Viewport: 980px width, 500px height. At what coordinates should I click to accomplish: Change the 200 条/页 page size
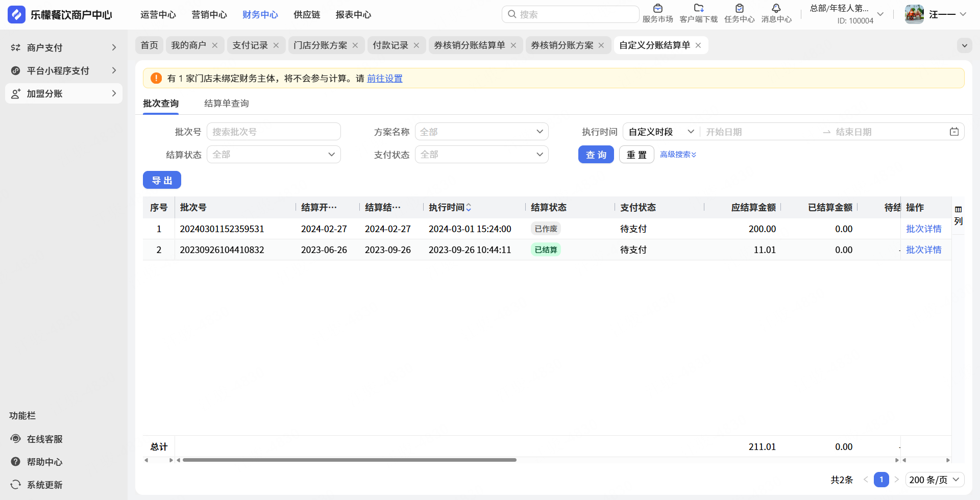tap(934, 480)
